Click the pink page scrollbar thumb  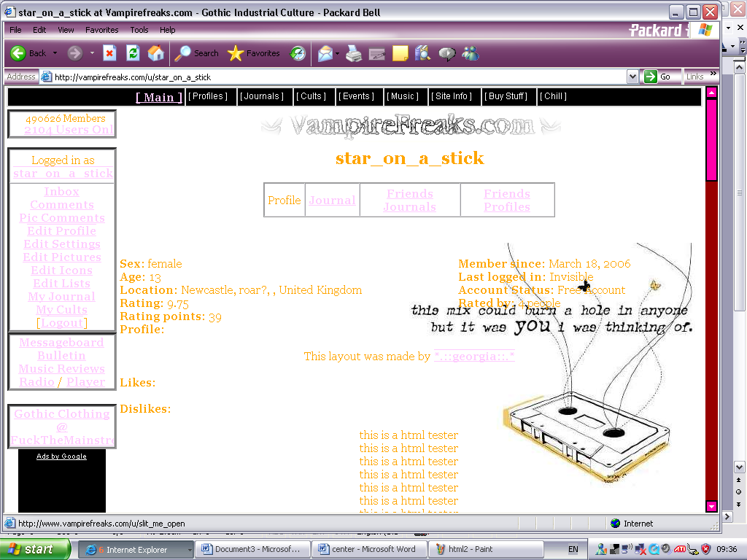pyautogui.click(x=711, y=139)
